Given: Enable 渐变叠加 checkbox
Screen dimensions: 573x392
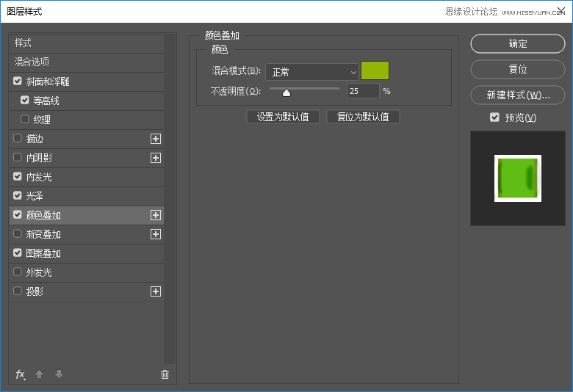Looking at the screenshot, I should click(x=18, y=234).
